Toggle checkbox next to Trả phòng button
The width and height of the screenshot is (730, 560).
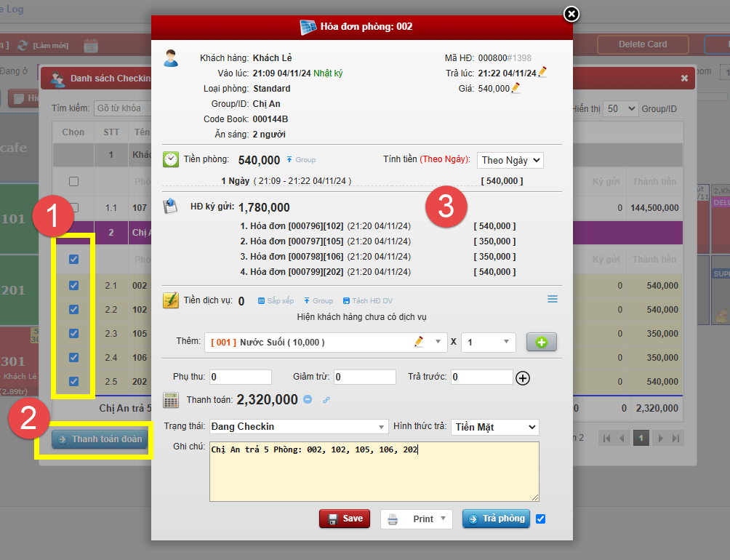540,519
